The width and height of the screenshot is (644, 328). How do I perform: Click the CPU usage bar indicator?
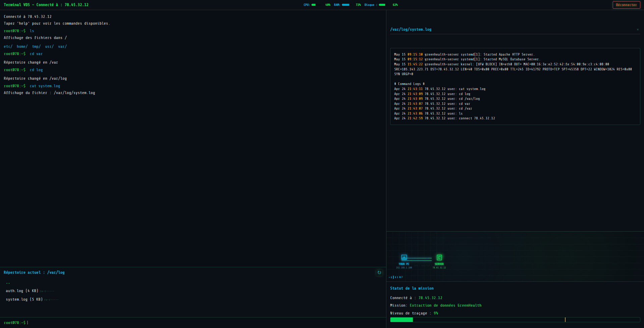click(313, 5)
